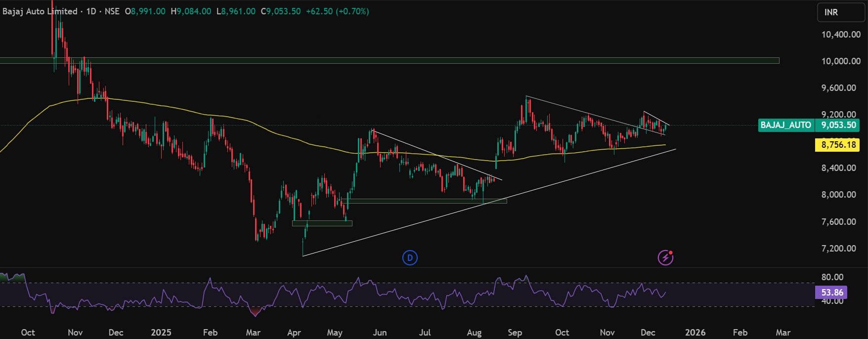Select the green 10,000 resistance zone rectangle

390,61
